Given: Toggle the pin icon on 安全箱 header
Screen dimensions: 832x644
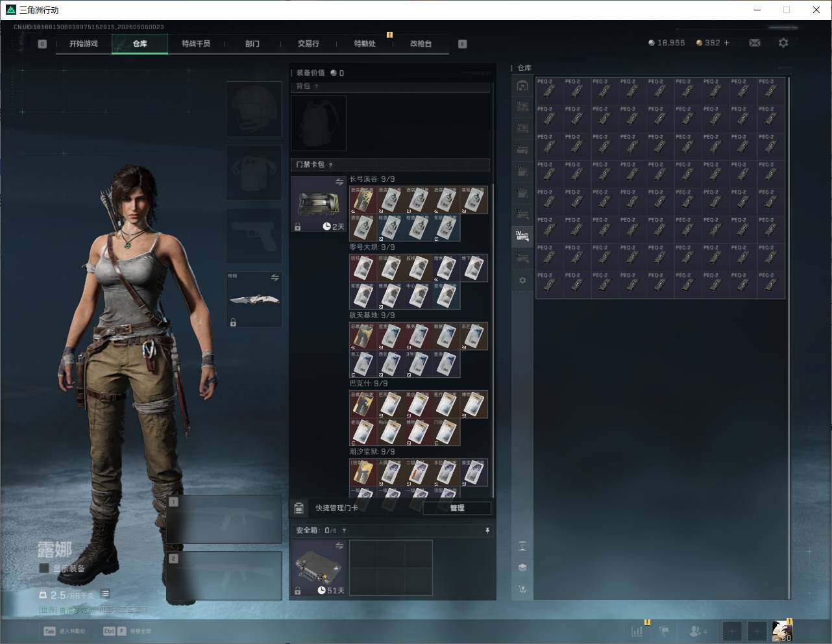Looking at the screenshot, I should [487, 530].
